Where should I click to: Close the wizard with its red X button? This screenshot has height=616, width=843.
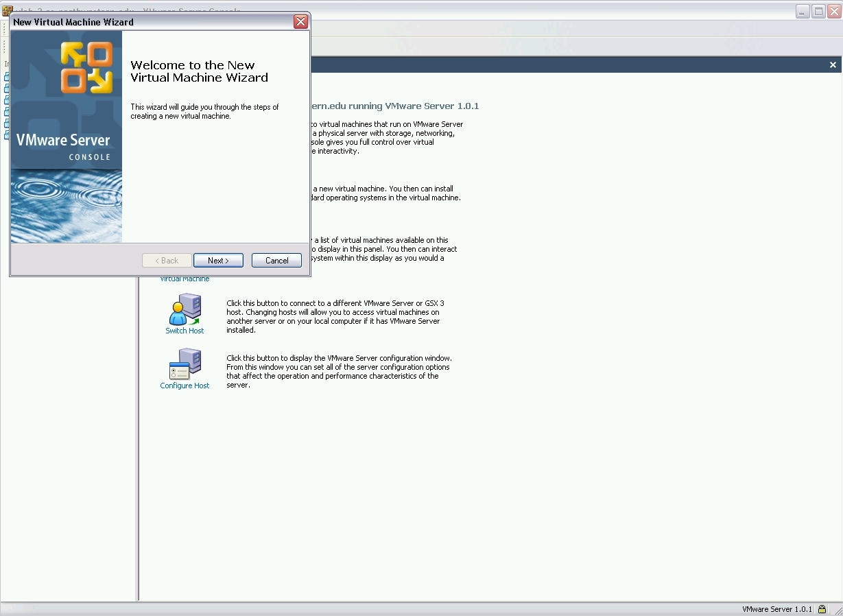[300, 22]
